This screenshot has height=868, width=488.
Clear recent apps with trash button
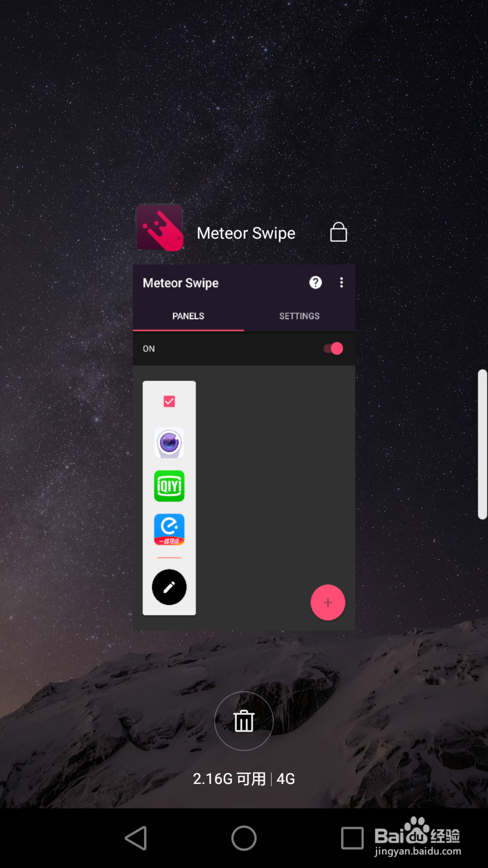point(244,721)
